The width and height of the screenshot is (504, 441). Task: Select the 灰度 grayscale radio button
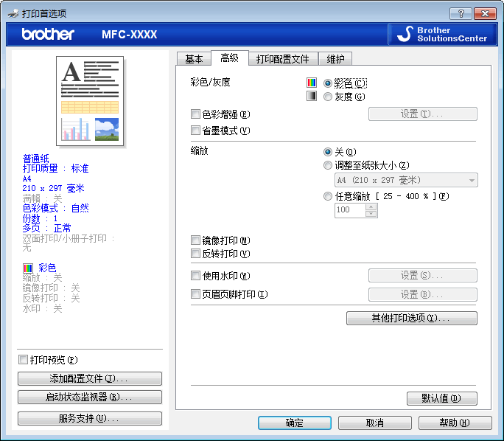tap(328, 96)
